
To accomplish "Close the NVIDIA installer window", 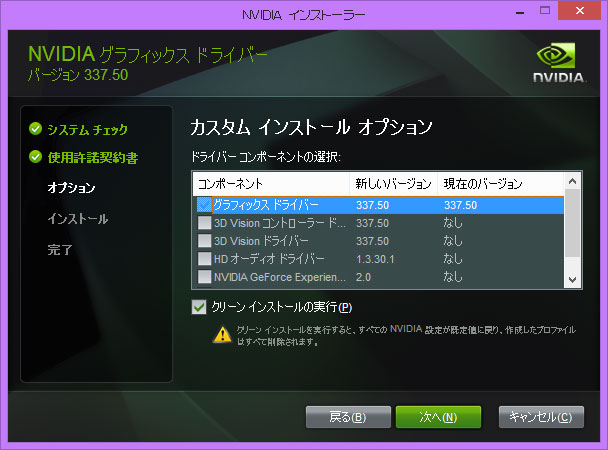I will click(579, 10).
